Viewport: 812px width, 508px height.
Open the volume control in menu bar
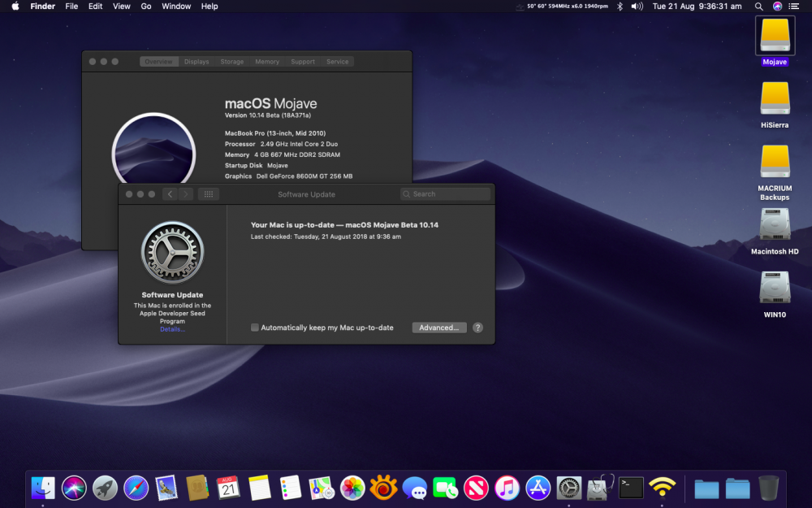point(637,7)
